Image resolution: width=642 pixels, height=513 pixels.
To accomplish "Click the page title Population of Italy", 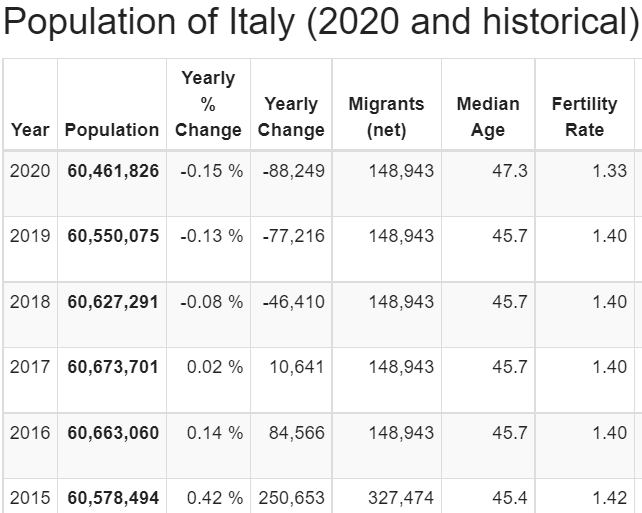I will 320,24.
